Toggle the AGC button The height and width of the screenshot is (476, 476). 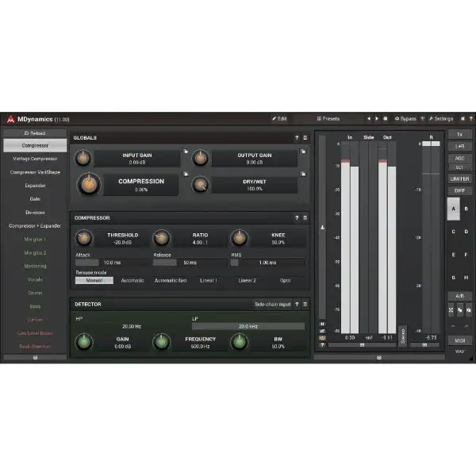459,157
